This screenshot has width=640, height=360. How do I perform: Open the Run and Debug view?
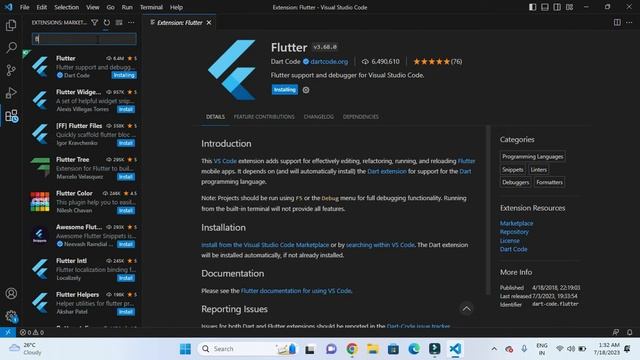11,93
